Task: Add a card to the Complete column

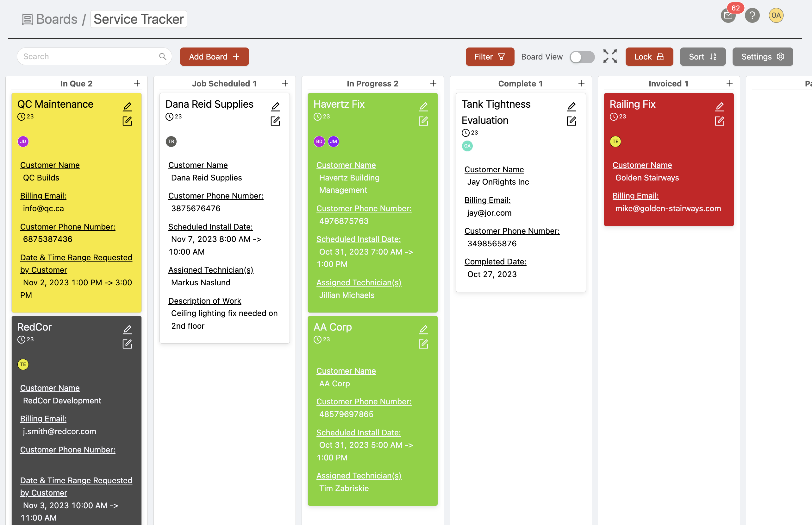Action: [x=581, y=84]
